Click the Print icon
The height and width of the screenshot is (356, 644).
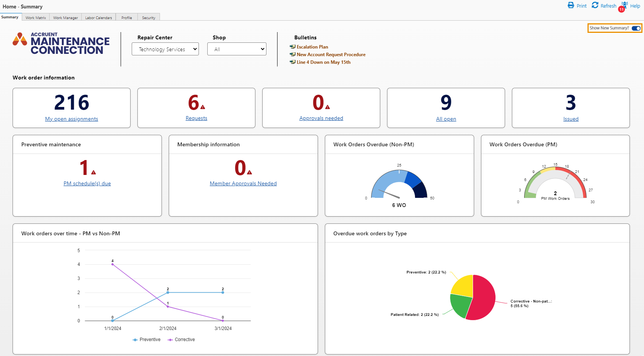[571, 5]
